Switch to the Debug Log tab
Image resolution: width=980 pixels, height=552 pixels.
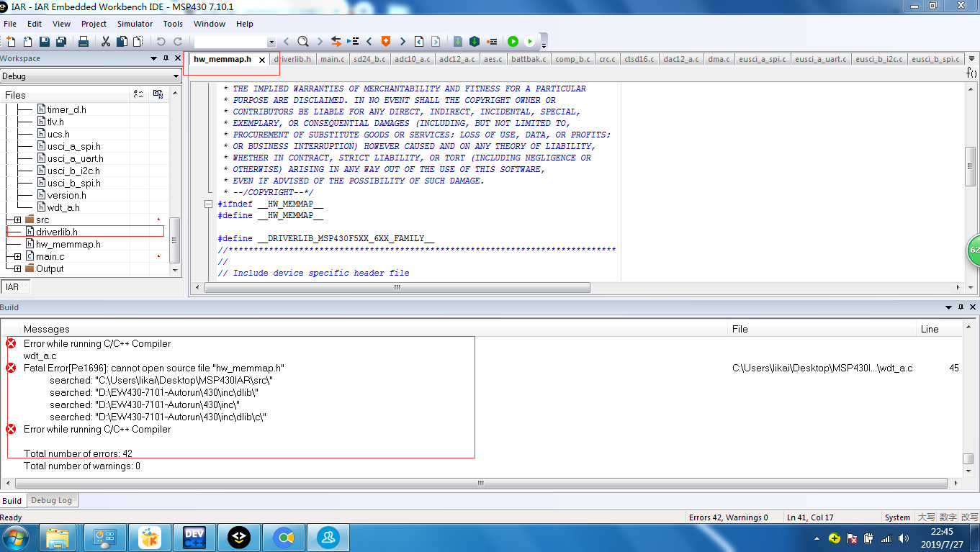tap(51, 500)
